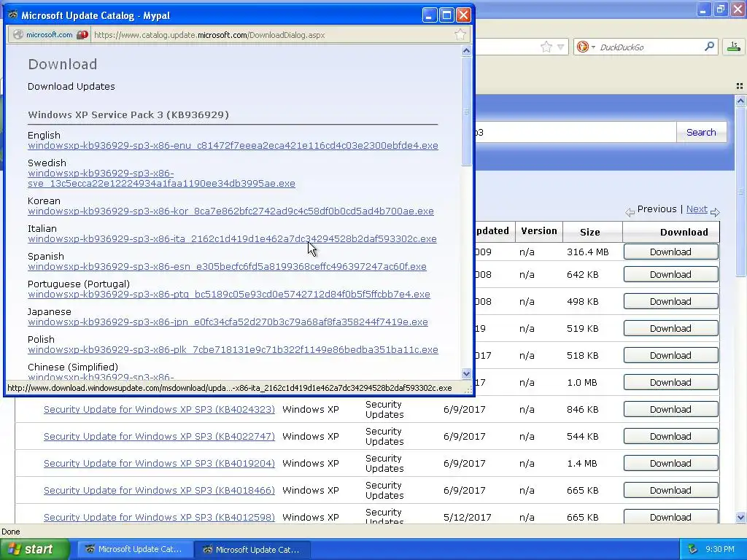Download the Korean SP3 exe file

pyautogui.click(x=231, y=211)
